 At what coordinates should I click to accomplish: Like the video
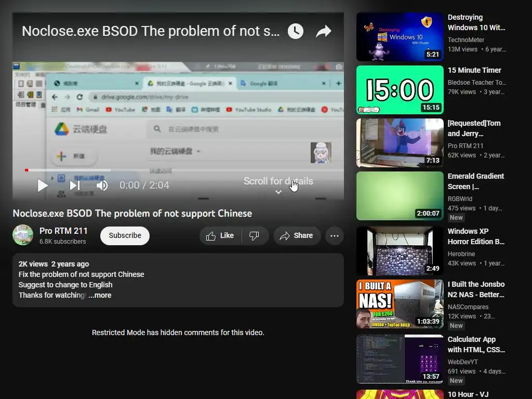pyautogui.click(x=220, y=235)
